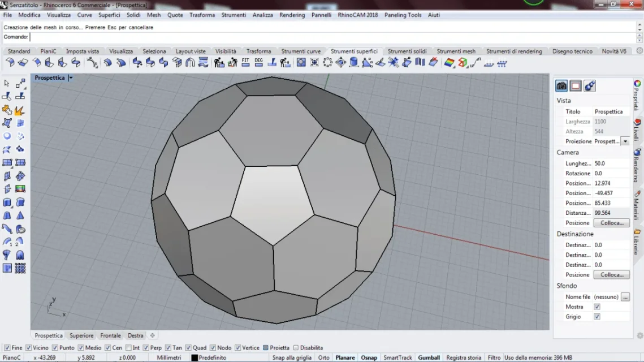Toggle Gumball in status bar
This screenshot has height=362, width=644.
[x=429, y=357]
